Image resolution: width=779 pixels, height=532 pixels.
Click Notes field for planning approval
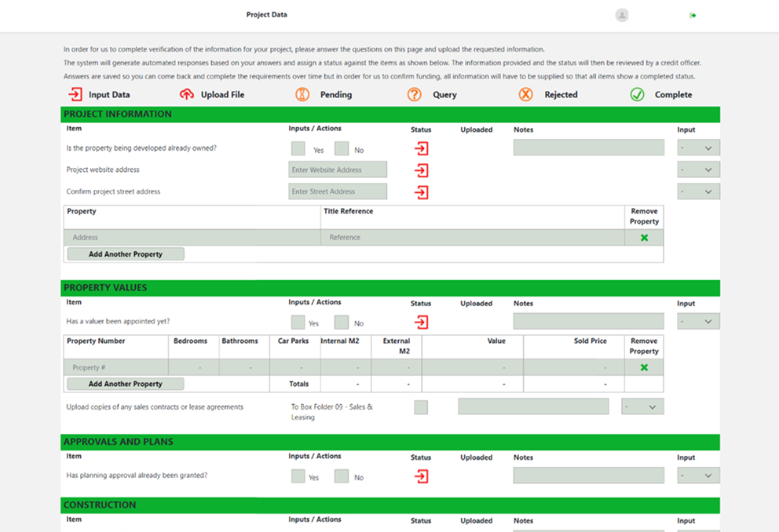pyautogui.click(x=589, y=476)
